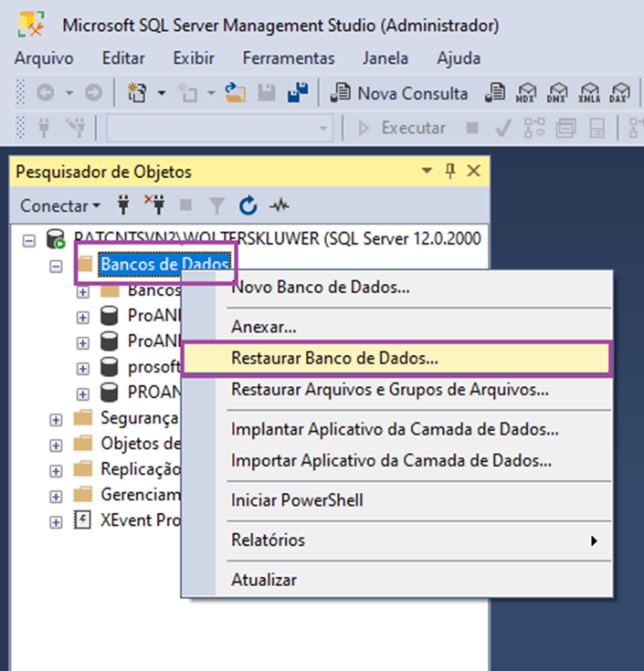
Task: Open new DMX query icon
Action: tap(556, 92)
